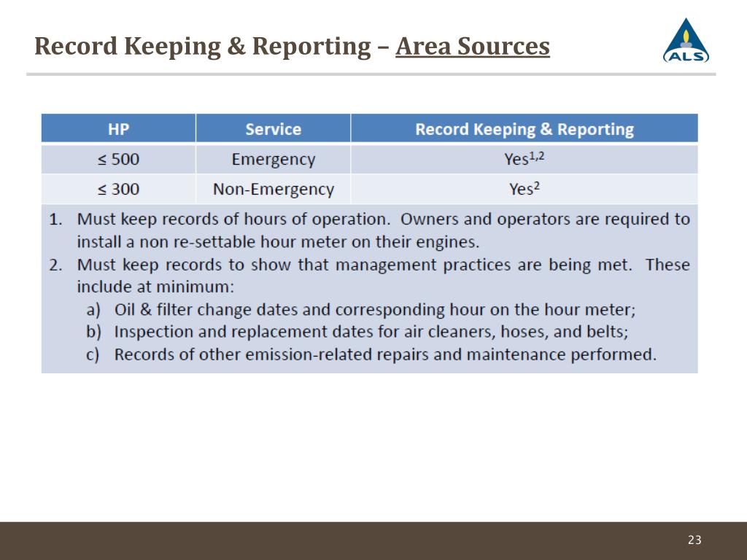Select the 'Service' column header
The width and height of the screenshot is (747, 560).
tap(274, 128)
